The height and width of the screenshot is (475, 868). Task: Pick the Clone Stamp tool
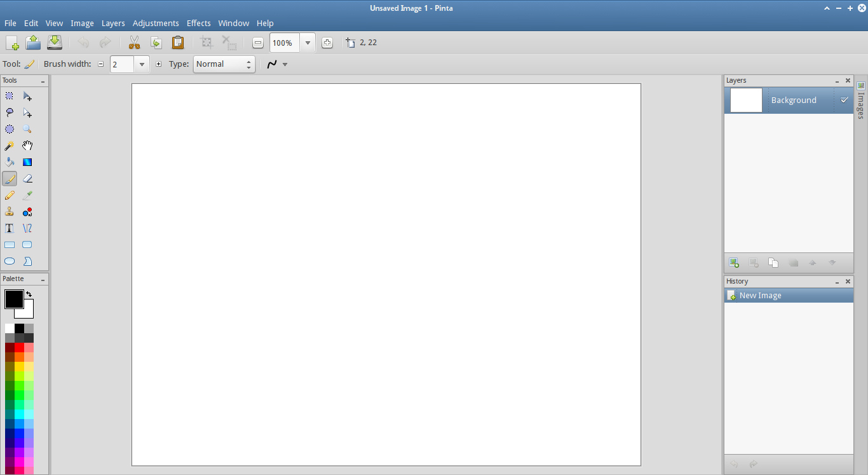(x=10, y=212)
